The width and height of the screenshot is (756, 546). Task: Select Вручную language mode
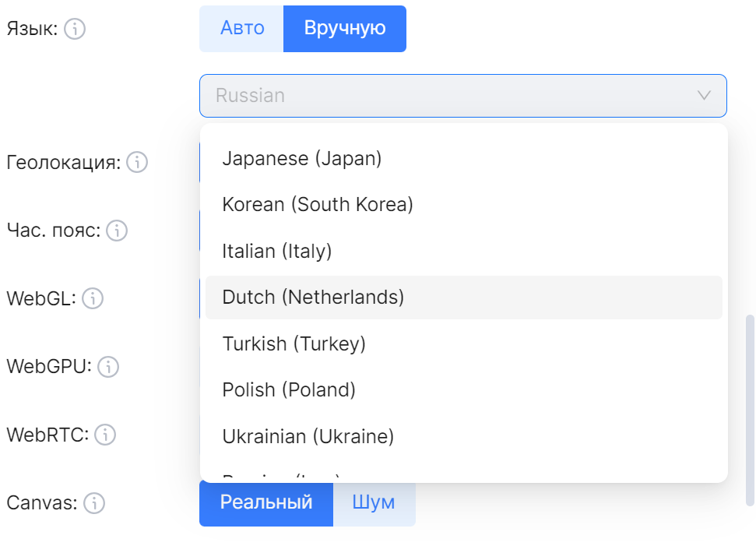click(345, 29)
